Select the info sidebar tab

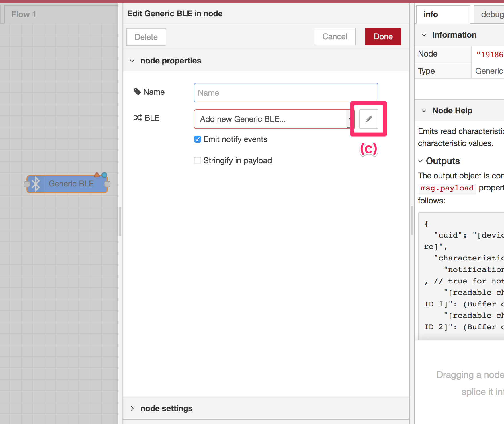tap(443, 14)
